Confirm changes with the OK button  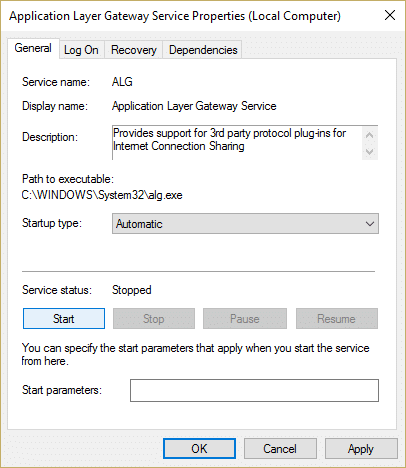(199, 449)
